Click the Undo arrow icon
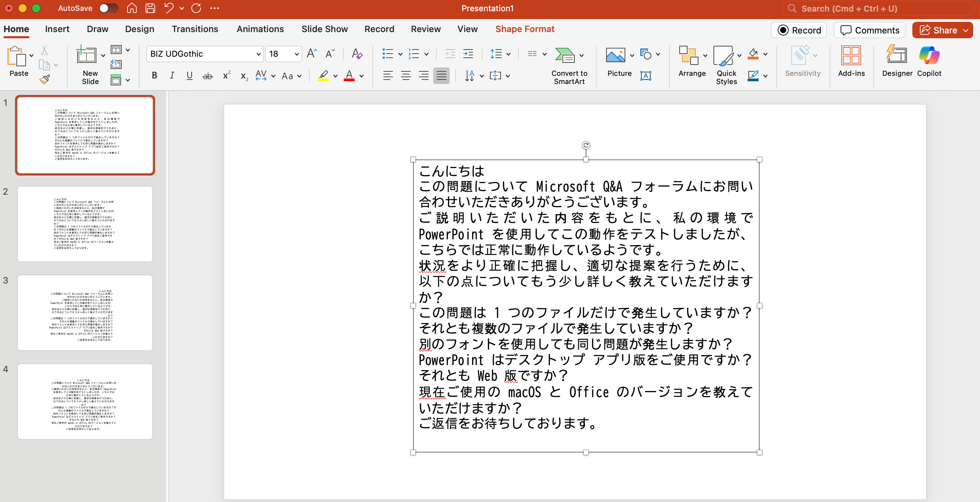980x502 pixels. [169, 8]
